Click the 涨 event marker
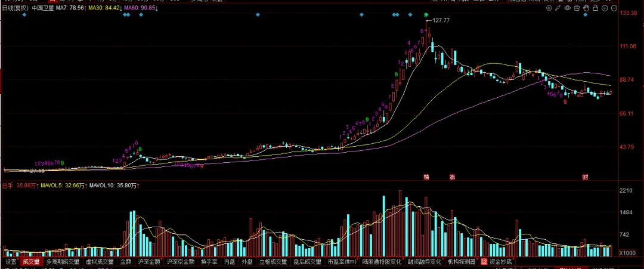The height and width of the screenshot is (269, 644). click(x=452, y=177)
